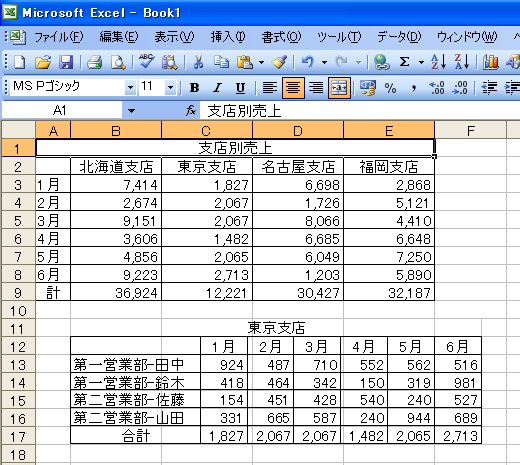Screen dimensions: 520x465
Task: Open the font size dropdown
Action: point(171,88)
